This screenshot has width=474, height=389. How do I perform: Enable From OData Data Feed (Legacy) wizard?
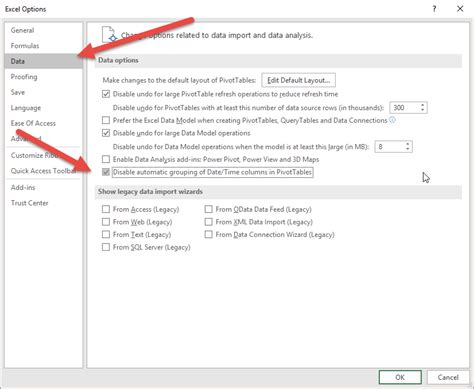(x=209, y=209)
